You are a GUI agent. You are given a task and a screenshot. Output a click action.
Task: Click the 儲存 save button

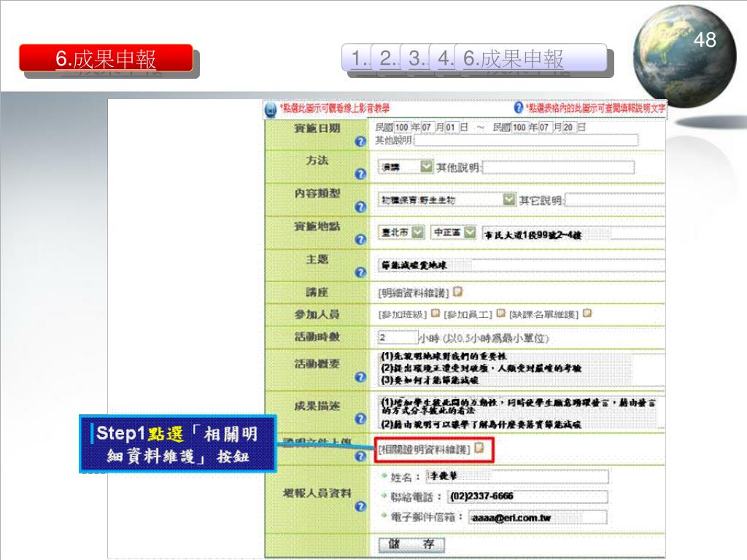[411, 544]
